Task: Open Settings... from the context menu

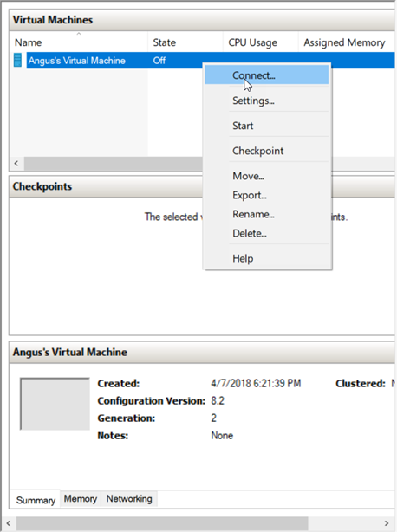Action: pyautogui.click(x=267, y=101)
